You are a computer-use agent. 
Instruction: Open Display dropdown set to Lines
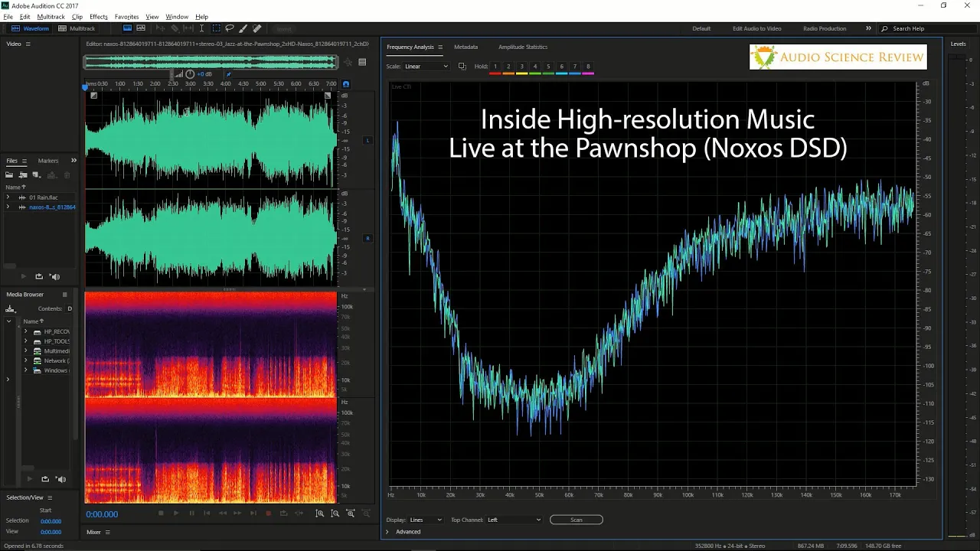click(426, 520)
